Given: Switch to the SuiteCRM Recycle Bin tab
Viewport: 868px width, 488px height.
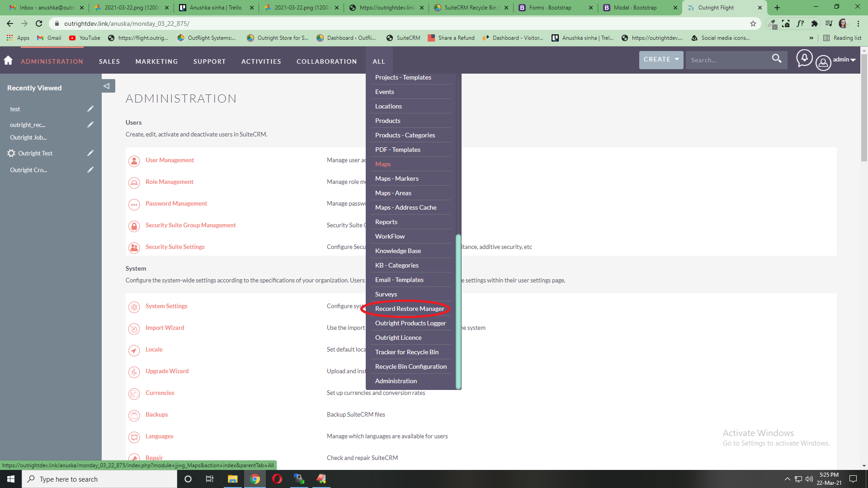Looking at the screenshot, I should pyautogui.click(x=471, y=8).
